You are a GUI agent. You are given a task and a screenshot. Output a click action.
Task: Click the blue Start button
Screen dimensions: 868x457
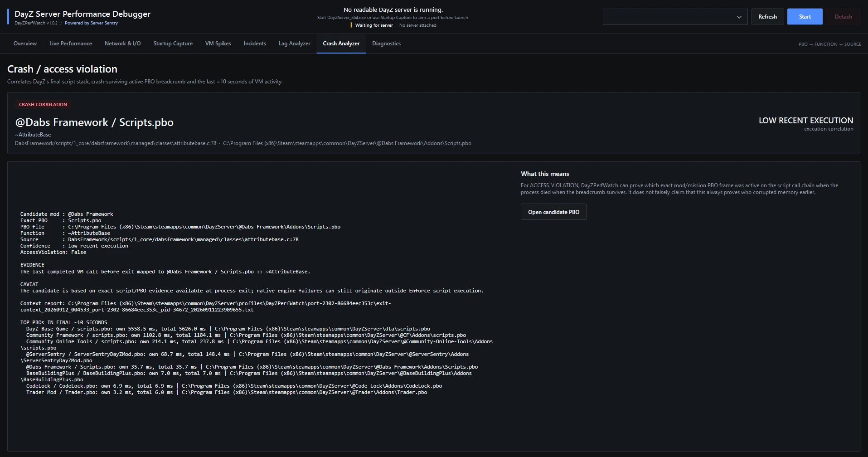(x=805, y=17)
